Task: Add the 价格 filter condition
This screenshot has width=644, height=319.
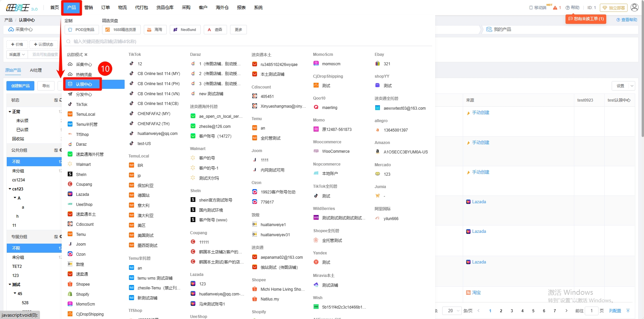Action: 17,44
